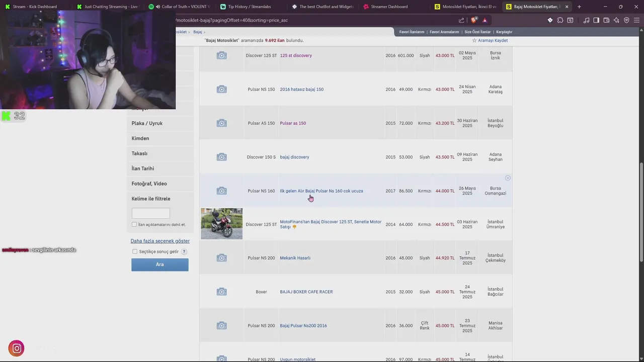
Task: Click the page vertical scrollbar thumb
Action: [641, 212]
